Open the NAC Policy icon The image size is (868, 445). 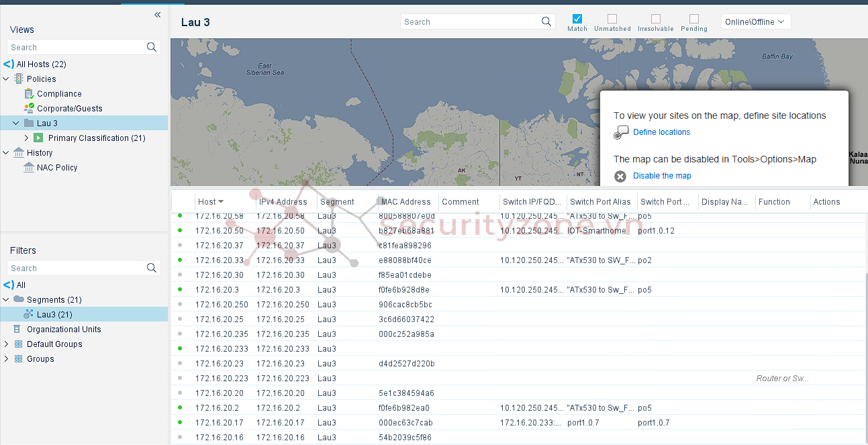click(29, 168)
